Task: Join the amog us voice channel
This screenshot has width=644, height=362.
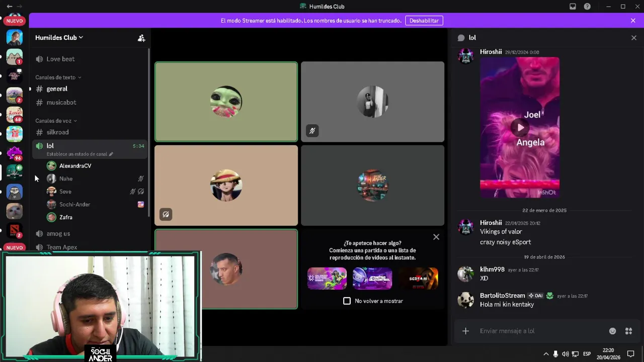Action: (90, 234)
